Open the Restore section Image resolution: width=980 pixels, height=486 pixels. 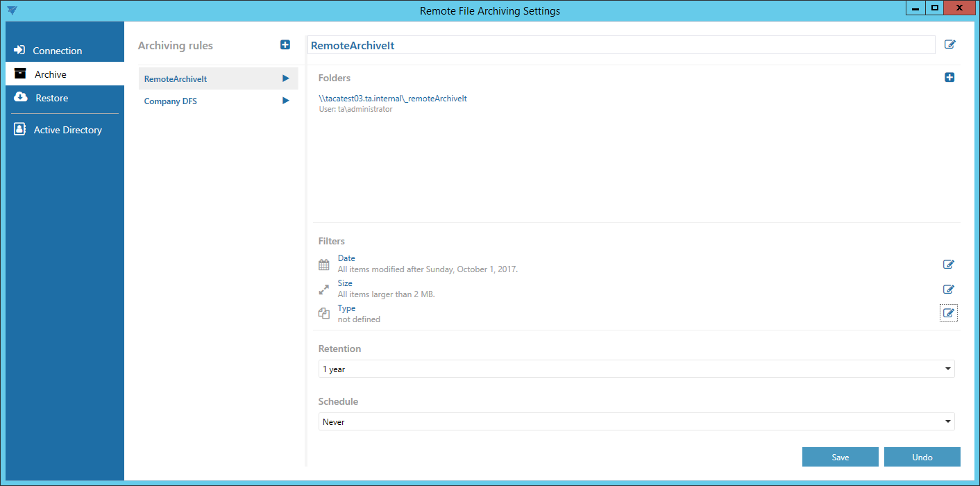pos(51,98)
